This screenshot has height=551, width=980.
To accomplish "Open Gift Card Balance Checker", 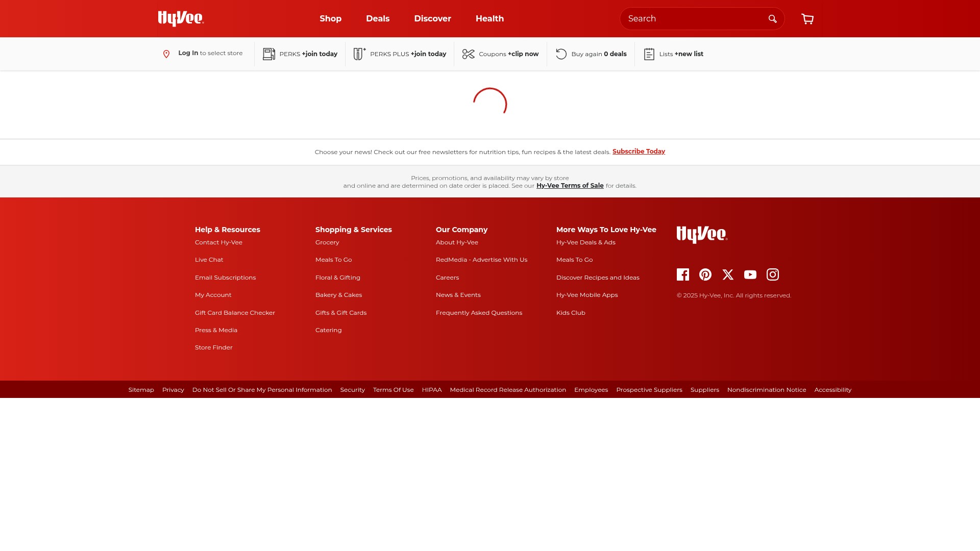I will [x=235, y=313].
